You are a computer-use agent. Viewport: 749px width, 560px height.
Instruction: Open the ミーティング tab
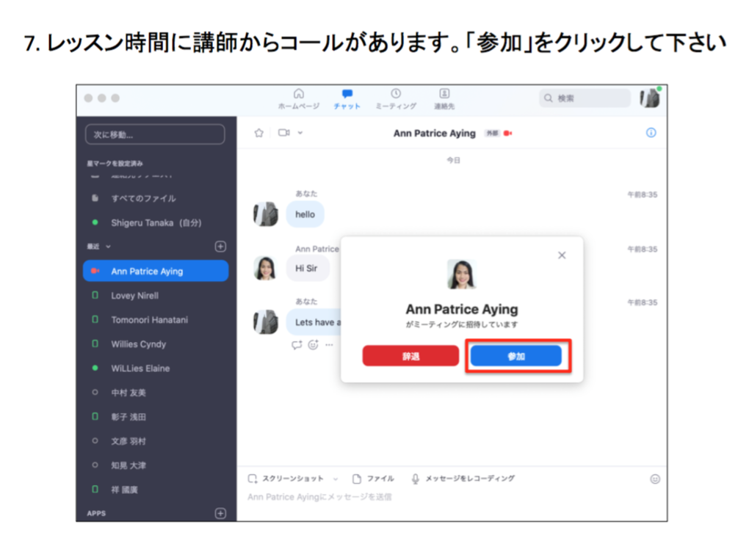click(x=396, y=99)
